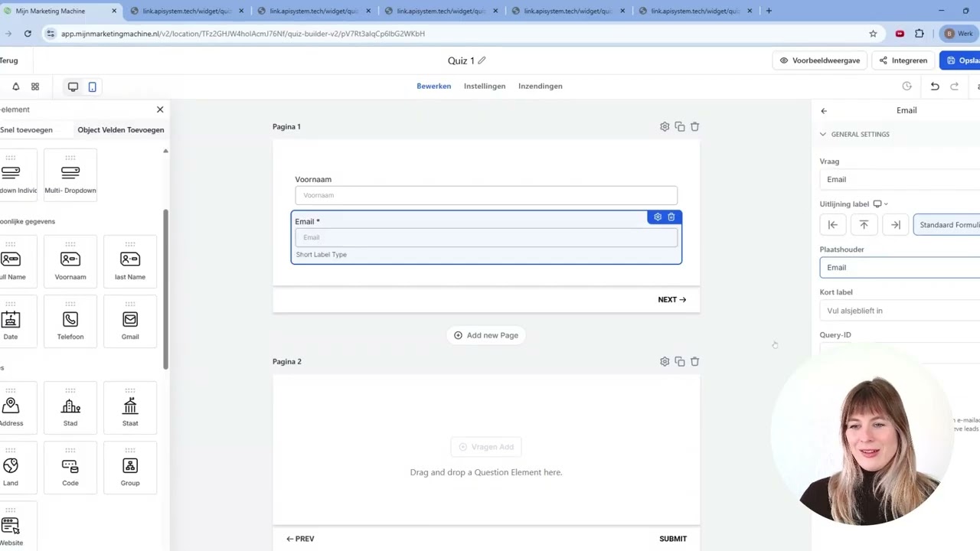Add the Voornaam field element
The height and width of the screenshot is (551, 980).
coord(70,262)
